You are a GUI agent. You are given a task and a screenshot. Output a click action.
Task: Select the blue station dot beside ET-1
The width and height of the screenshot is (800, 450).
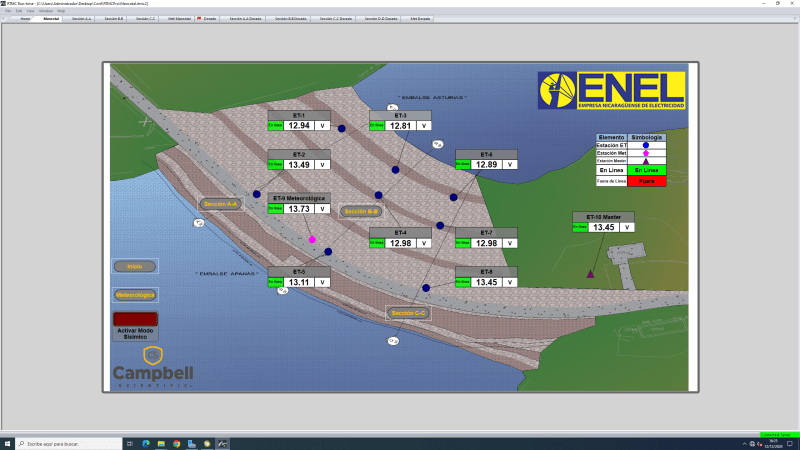coord(342,129)
